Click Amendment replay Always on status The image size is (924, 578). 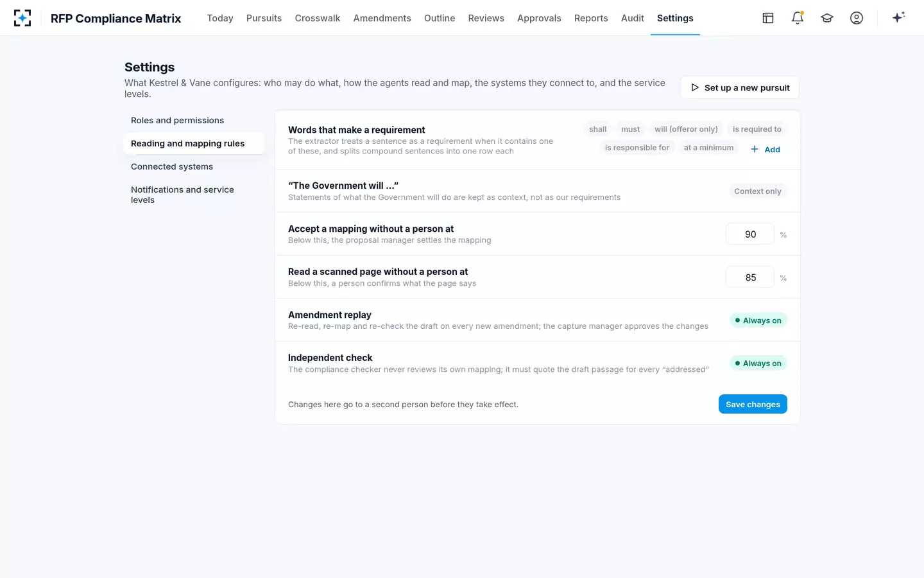[x=758, y=320]
